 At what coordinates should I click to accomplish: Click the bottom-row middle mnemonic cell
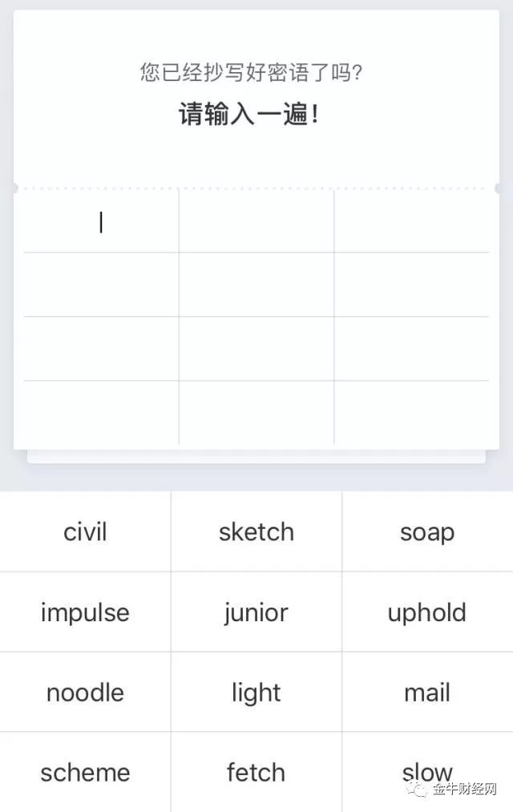(256, 412)
